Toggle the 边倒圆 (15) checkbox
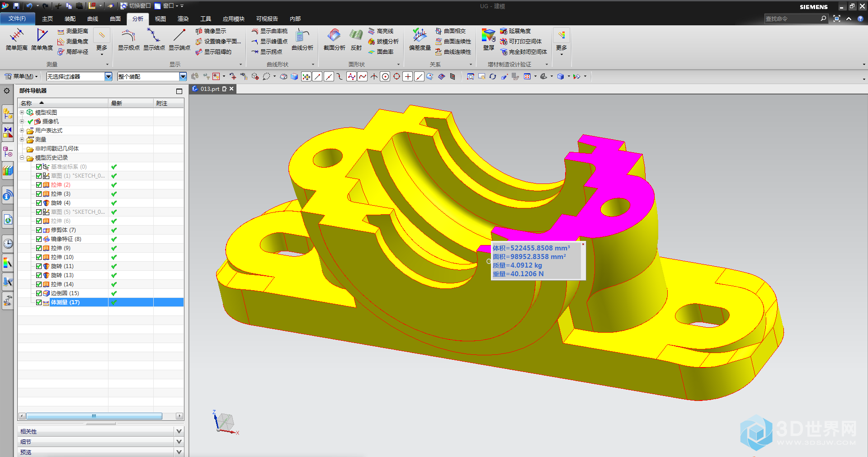The width and height of the screenshot is (868, 457). (x=39, y=293)
